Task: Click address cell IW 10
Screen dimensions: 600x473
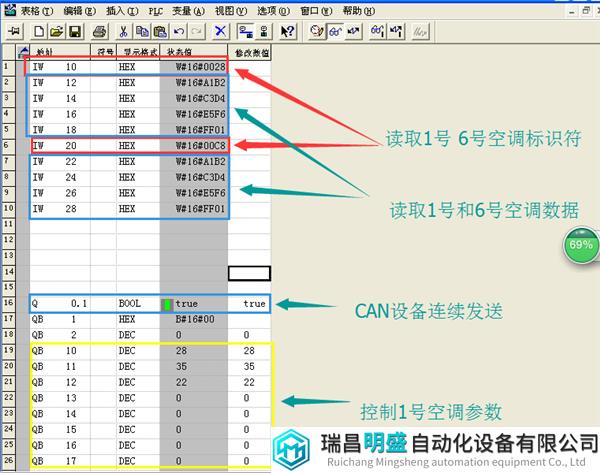Action: pos(60,67)
